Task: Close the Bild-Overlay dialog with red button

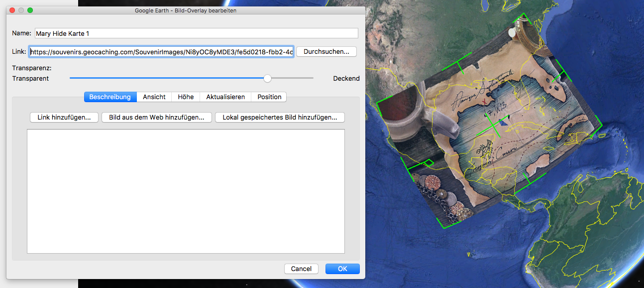Action: tap(12, 10)
